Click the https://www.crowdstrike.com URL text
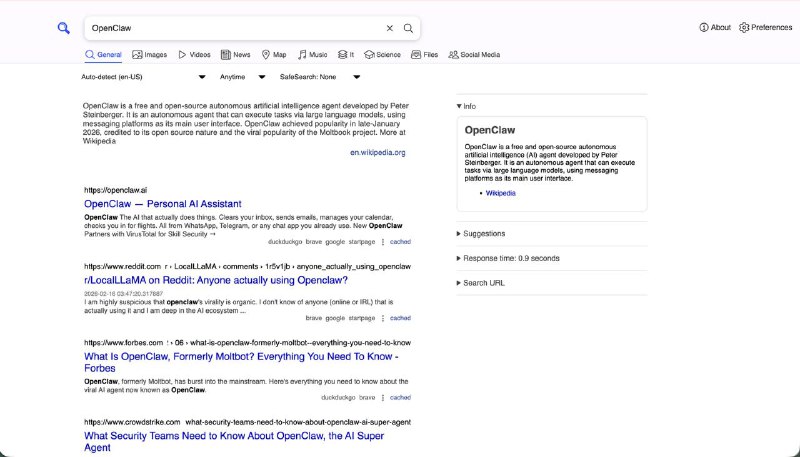The image size is (800, 457). (132, 422)
